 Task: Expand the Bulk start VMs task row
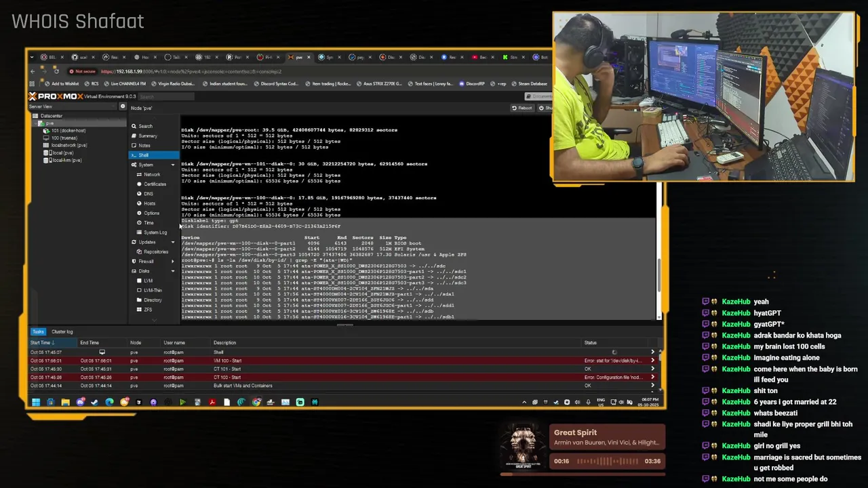(652, 386)
